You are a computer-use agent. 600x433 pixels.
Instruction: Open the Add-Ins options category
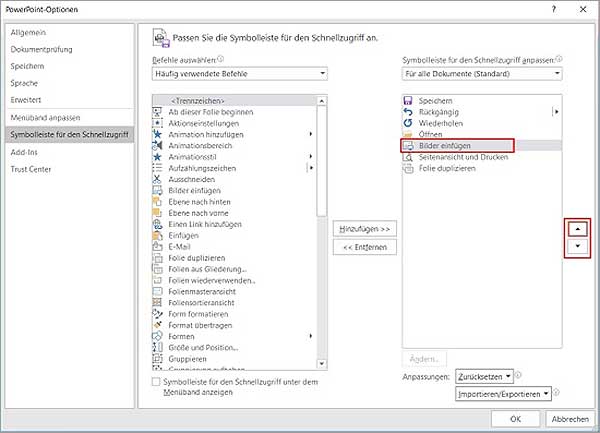(x=24, y=152)
